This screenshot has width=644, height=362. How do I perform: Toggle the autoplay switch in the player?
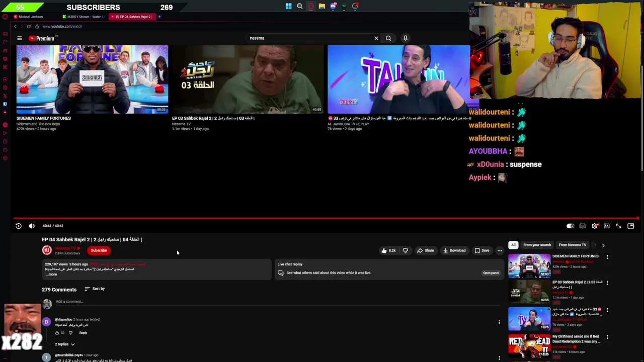pos(570,226)
